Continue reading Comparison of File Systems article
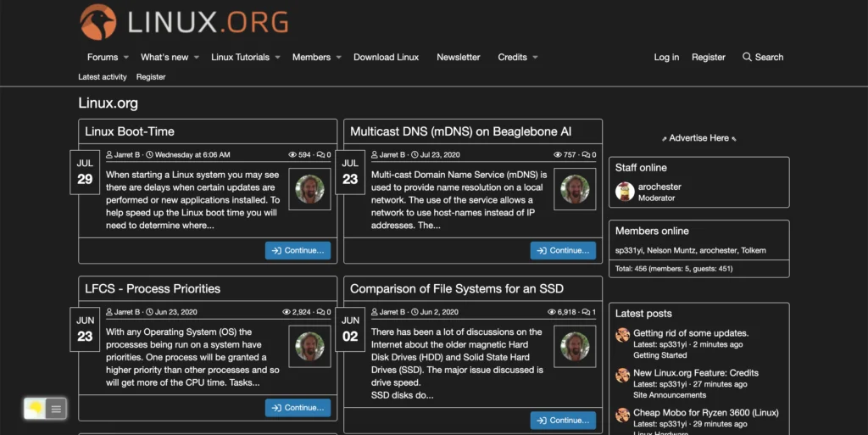The height and width of the screenshot is (435, 868). coord(563,421)
